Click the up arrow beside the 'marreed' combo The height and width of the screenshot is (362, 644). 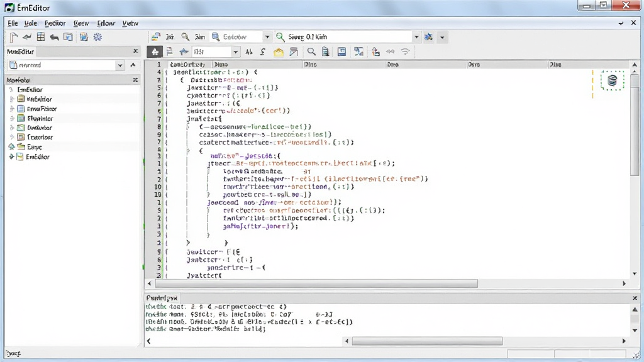click(133, 65)
